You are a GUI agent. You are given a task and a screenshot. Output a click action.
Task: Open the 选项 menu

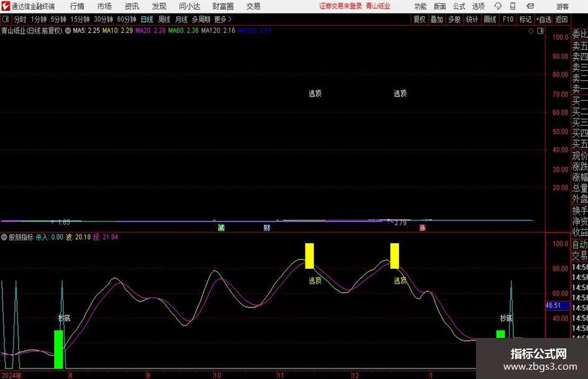click(x=478, y=6)
